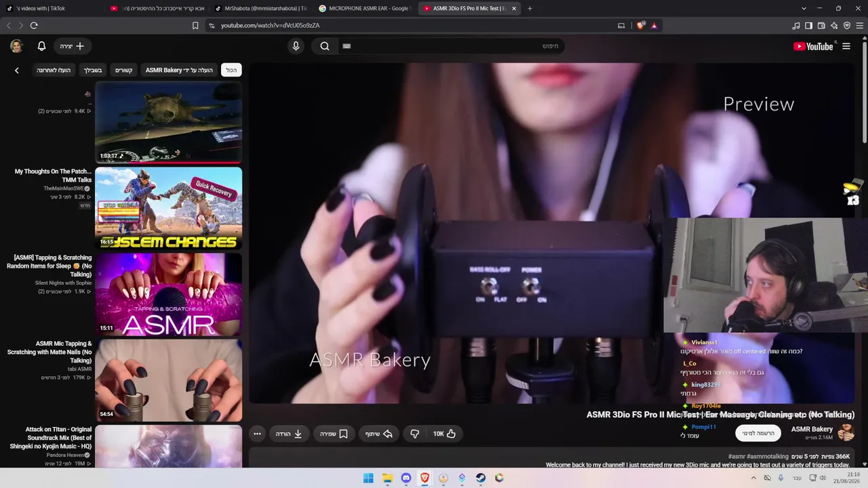Click the #asmr hashtag link
This screenshot has width=868, height=488.
(x=736, y=457)
